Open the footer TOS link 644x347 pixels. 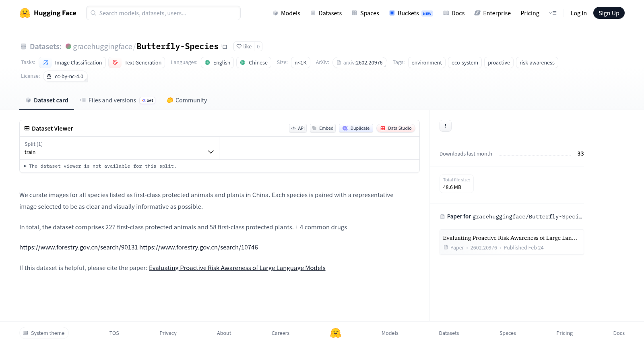tap(114, 333)
